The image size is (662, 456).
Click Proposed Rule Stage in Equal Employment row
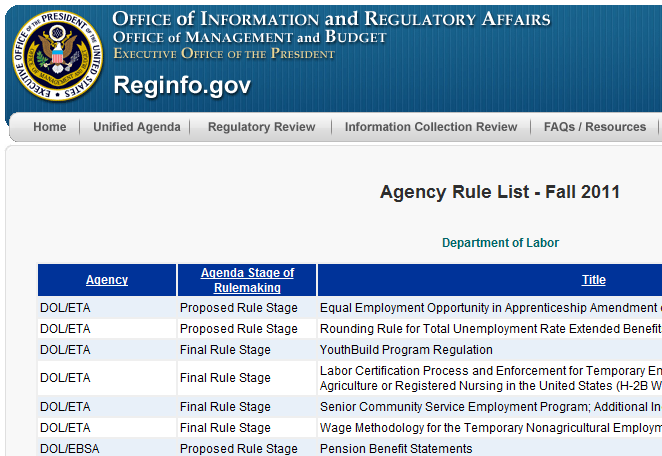239,308
